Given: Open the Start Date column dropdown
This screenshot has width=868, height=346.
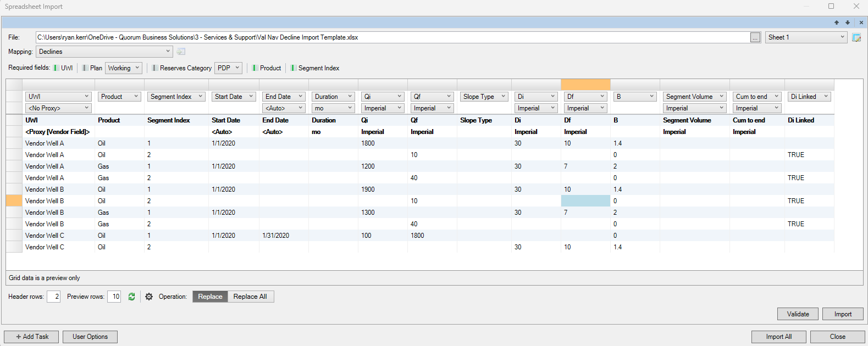Looking at the screenshot, I should click(x=234, y=97).
